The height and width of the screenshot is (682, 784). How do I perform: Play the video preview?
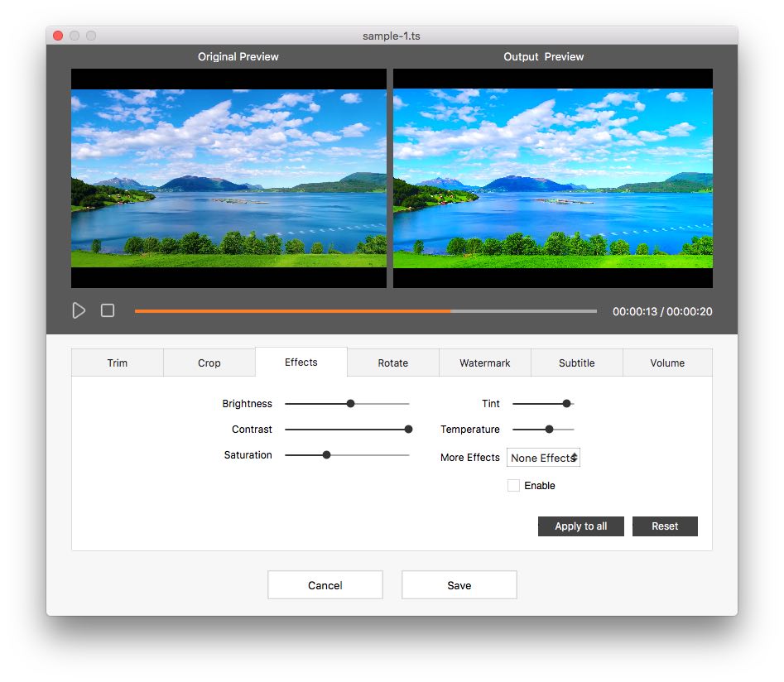point(79,310)
